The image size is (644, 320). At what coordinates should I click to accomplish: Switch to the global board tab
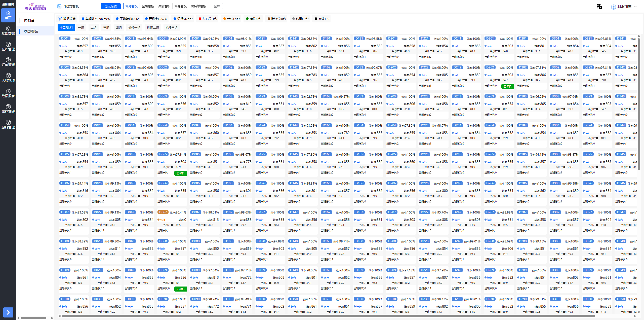pyautogui.click(x=148, y=6)
